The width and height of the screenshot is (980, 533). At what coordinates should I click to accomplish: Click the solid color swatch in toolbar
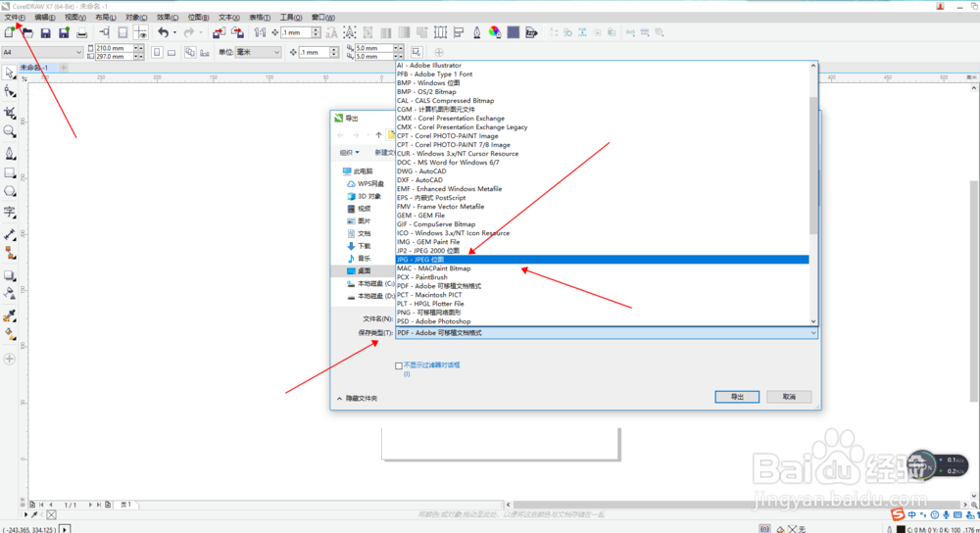(514, 32)
